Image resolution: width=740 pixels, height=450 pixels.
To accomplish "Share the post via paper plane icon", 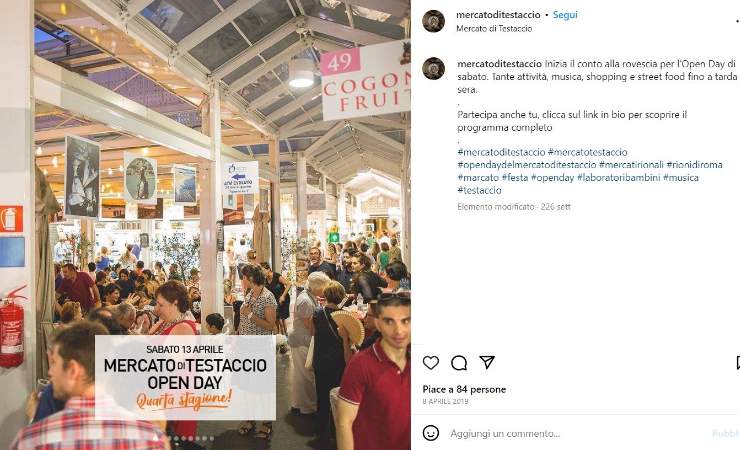I will [x=487, y=362].
